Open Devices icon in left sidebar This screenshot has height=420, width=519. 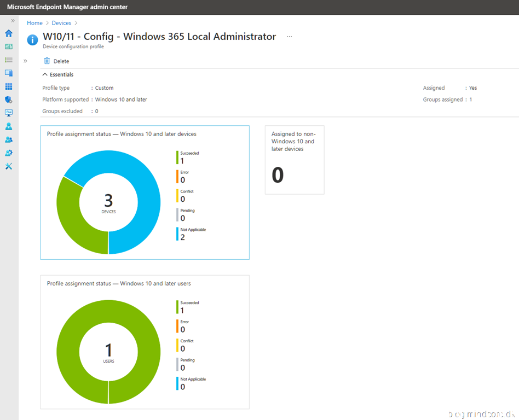point(9,73)
